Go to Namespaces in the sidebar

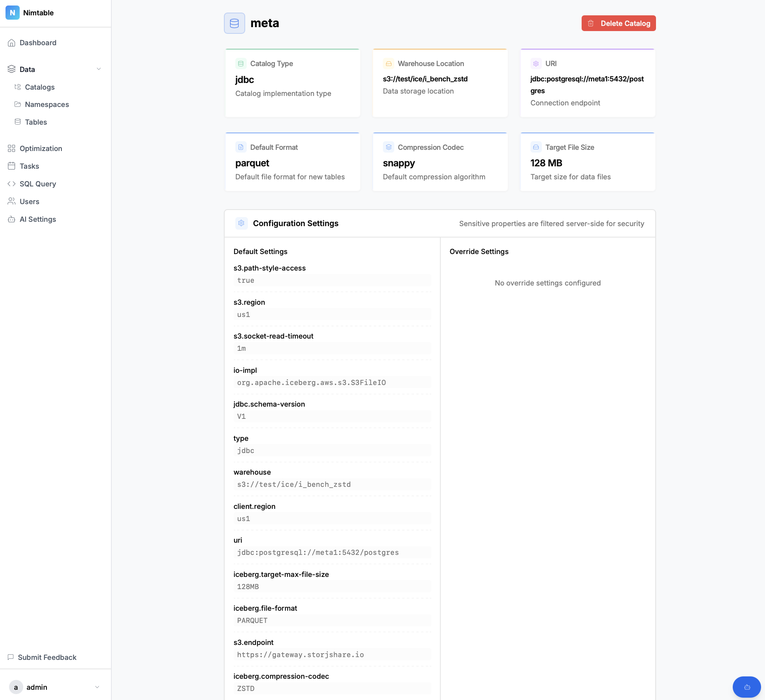(x=47, y=105)
